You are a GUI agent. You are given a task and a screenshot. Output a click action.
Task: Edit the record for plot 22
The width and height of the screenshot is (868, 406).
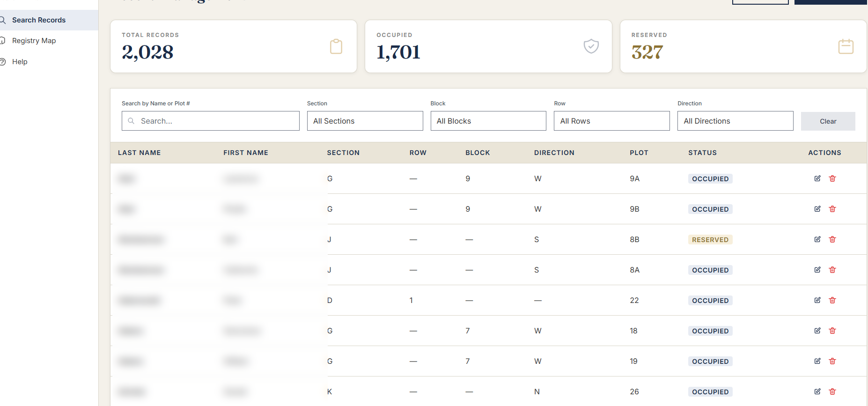click(x=817, y=300)
